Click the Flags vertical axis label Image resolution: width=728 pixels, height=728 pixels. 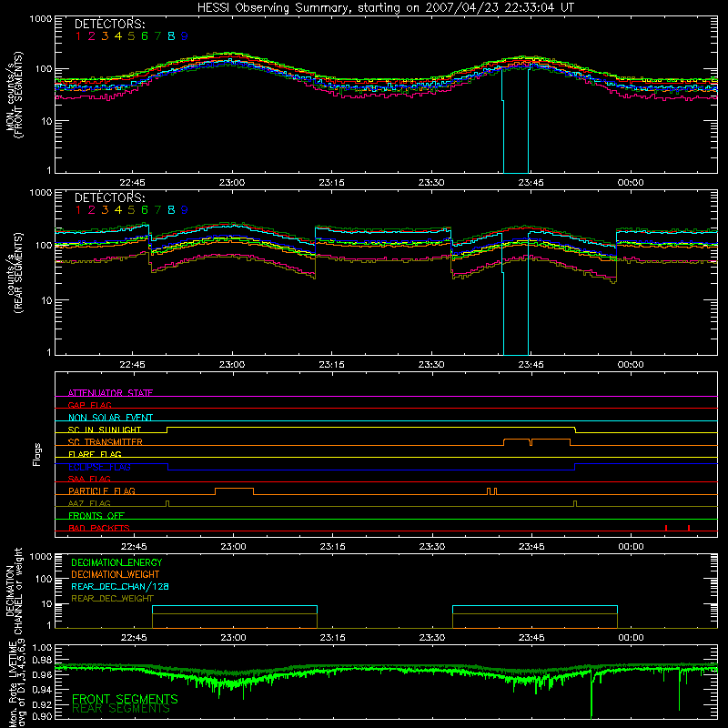(37, 454)
